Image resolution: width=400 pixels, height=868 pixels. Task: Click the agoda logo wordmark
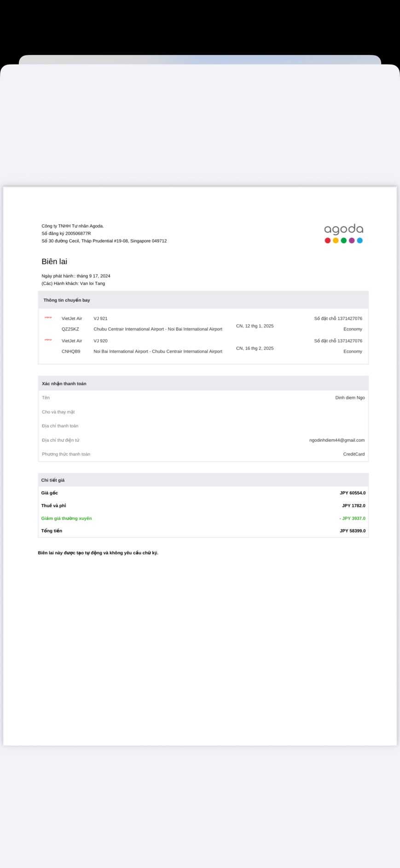point(343,229)
